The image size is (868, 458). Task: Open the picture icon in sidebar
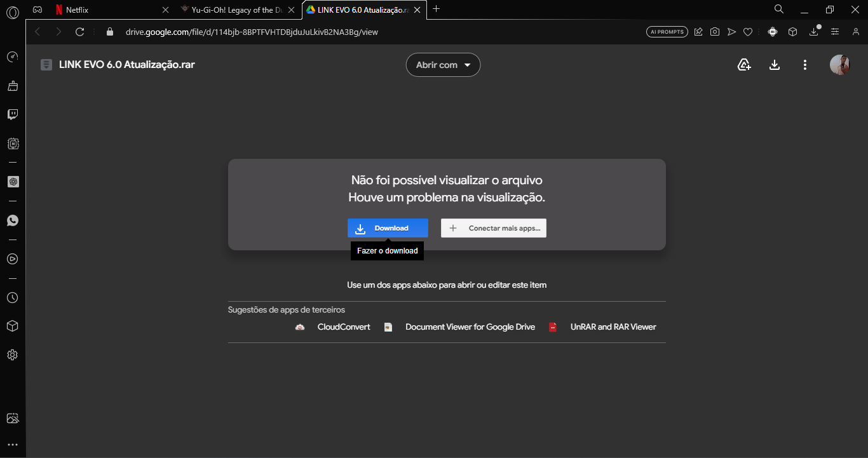click(13, 418)
